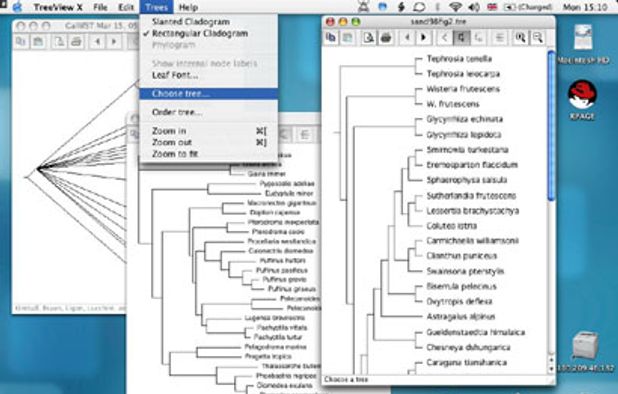Click printer icon in sand98fig2.tre toolbar
The width and height of the screenshot is (618, 394).
coord(386,38)
